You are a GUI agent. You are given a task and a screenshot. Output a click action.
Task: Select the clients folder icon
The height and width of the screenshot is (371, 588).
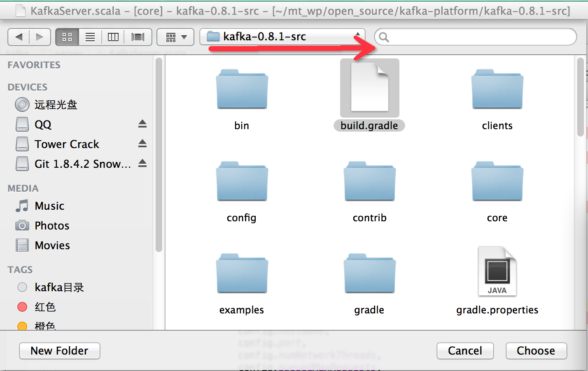497,89
